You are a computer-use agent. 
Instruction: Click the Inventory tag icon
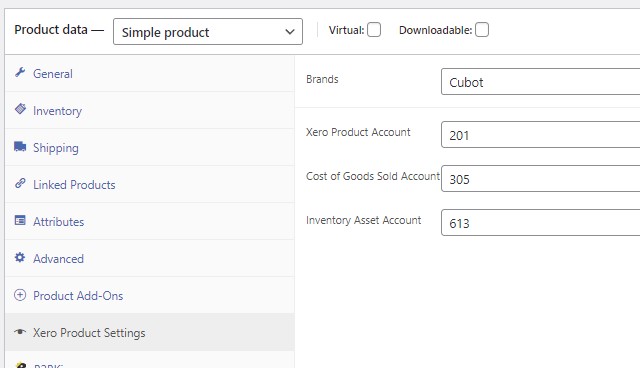[20, 109]
